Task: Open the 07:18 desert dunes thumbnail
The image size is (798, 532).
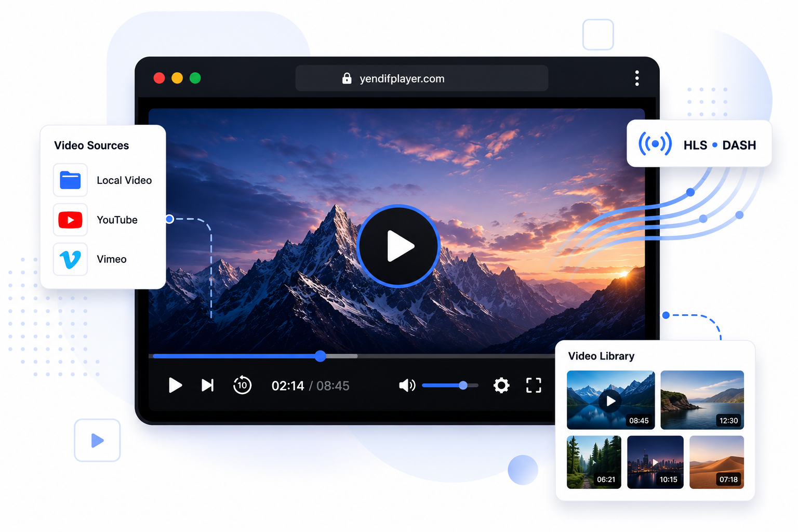Action: click(x=716, y=462)
